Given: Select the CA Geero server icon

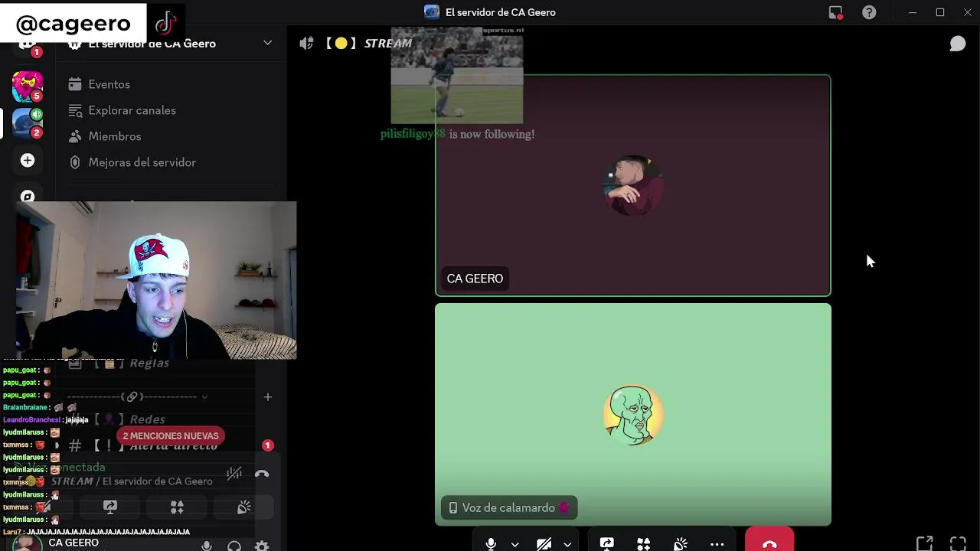Looking at the screenshot, I should [28, 123].
